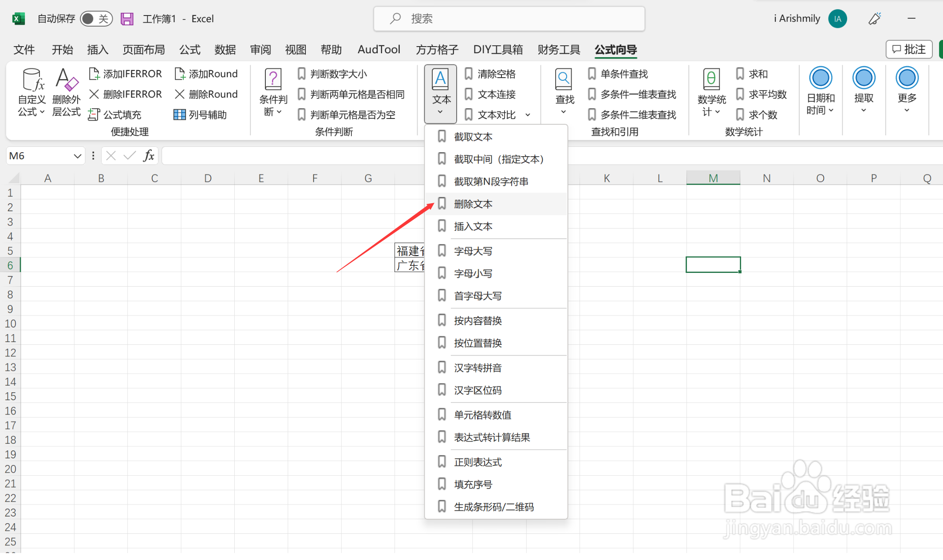This screenshot has height=560, width=943.
Task: Choose 汉字区位码
Action: coord(496,390)
